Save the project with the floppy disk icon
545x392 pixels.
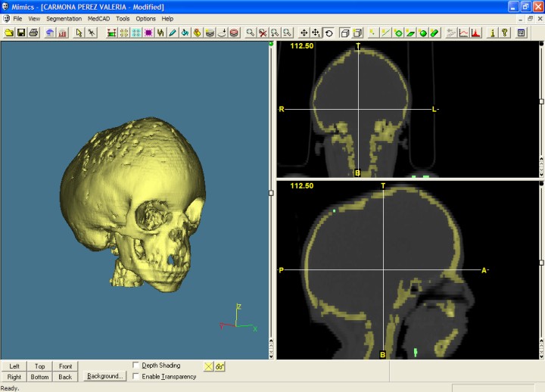(21, 33)
